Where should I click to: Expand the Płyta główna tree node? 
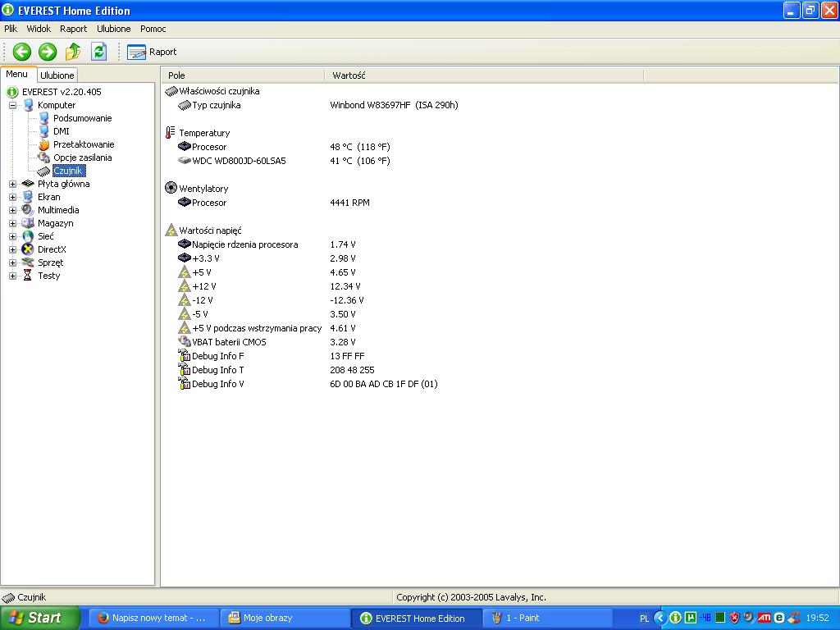(x=13, y=184)
